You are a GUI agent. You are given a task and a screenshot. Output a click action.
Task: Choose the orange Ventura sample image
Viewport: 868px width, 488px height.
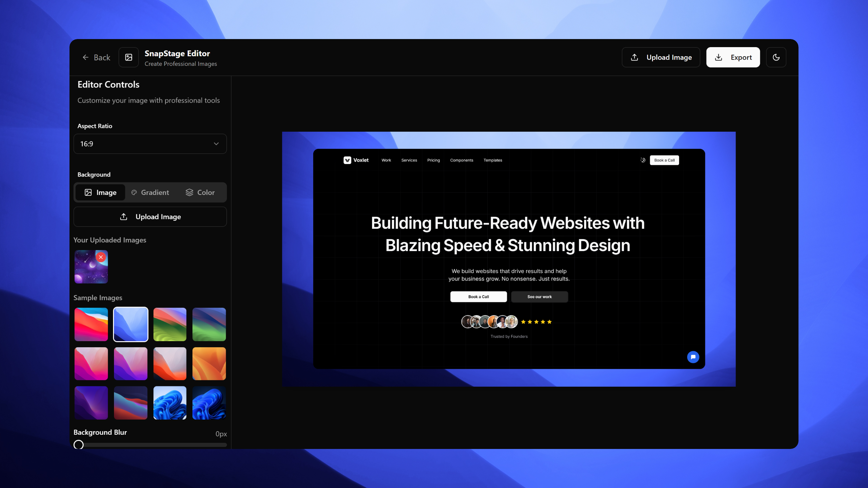tap(209, 364)
